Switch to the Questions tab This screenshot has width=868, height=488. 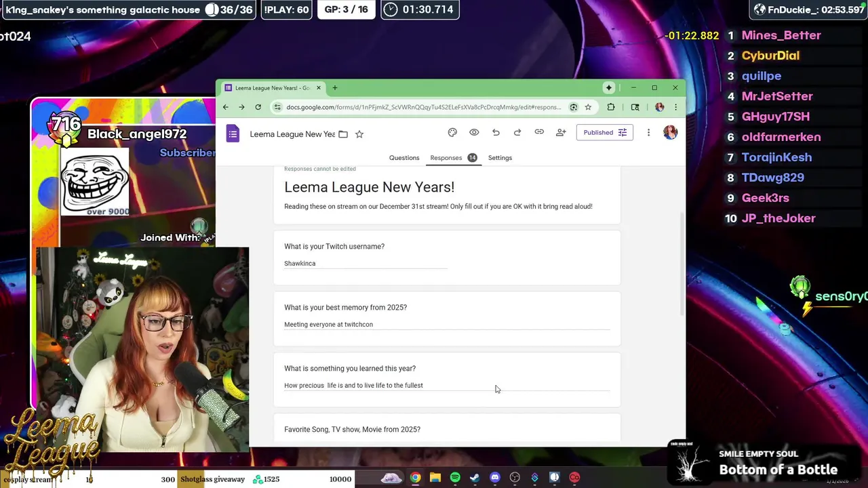pyautogui.click(x=404, y=157)
